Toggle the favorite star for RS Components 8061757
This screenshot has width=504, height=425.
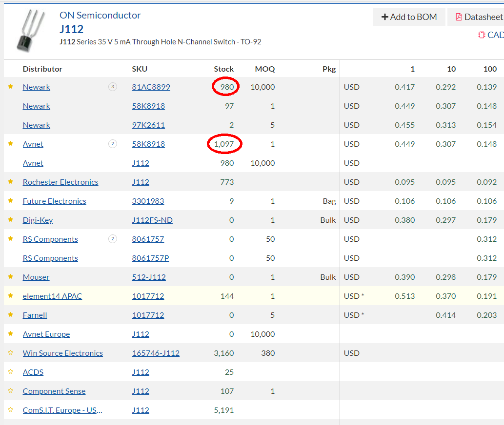pos(11,238)
